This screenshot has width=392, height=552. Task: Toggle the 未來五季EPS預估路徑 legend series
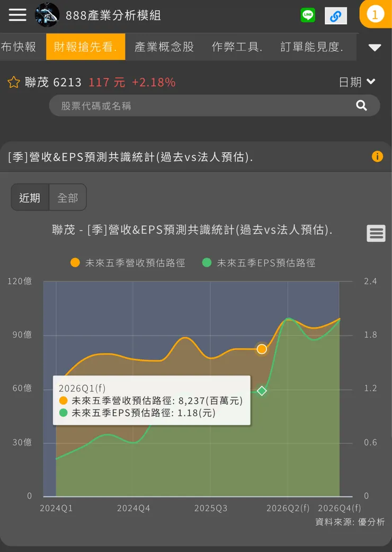click(x=259, y=263)
